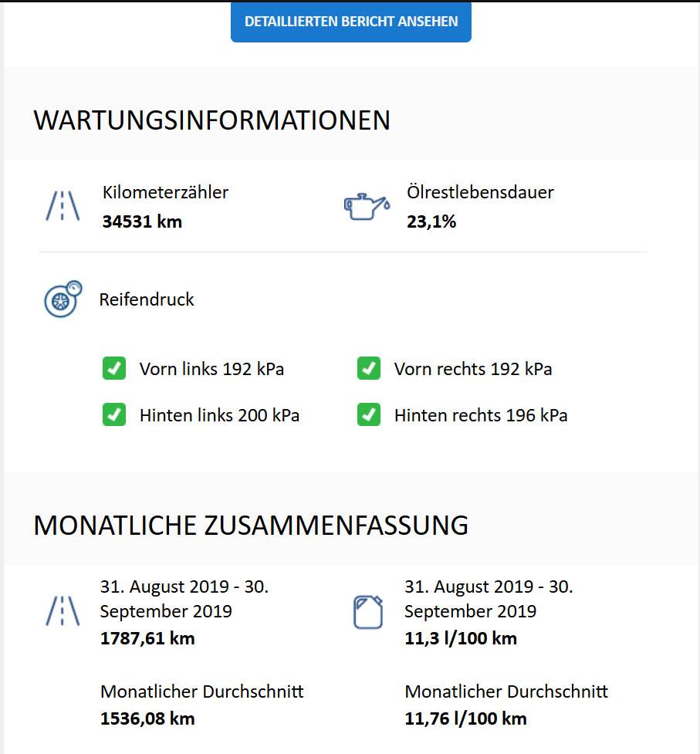Click the fuel canister icon
This screenshot has height=754, width=700.
coord(368,612)
